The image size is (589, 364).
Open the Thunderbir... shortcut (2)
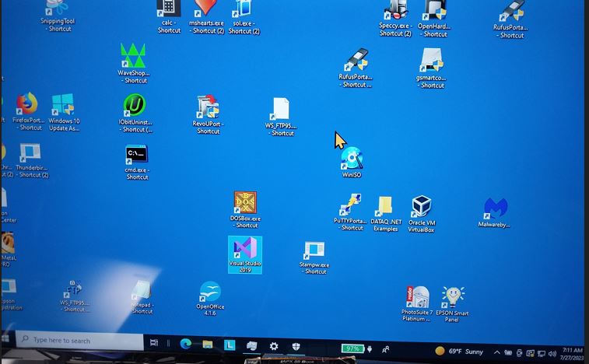pyautogui.click(x=32, y=160)
